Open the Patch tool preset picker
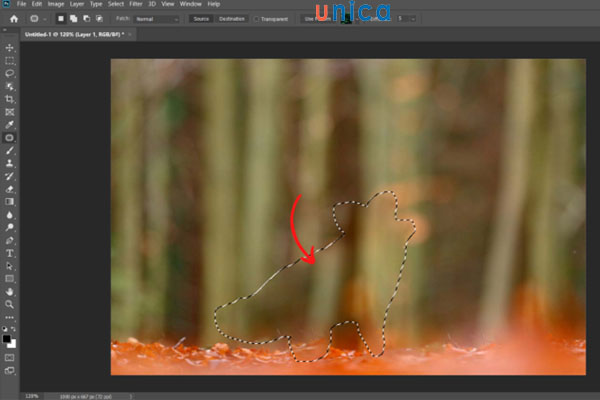600x400 pixels. 39,19
